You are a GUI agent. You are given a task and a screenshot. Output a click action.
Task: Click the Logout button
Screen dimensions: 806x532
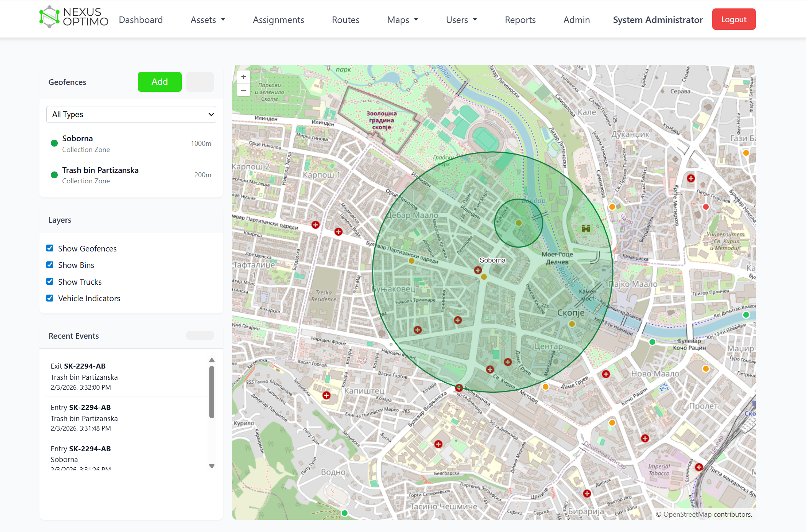tap(733, 19)
